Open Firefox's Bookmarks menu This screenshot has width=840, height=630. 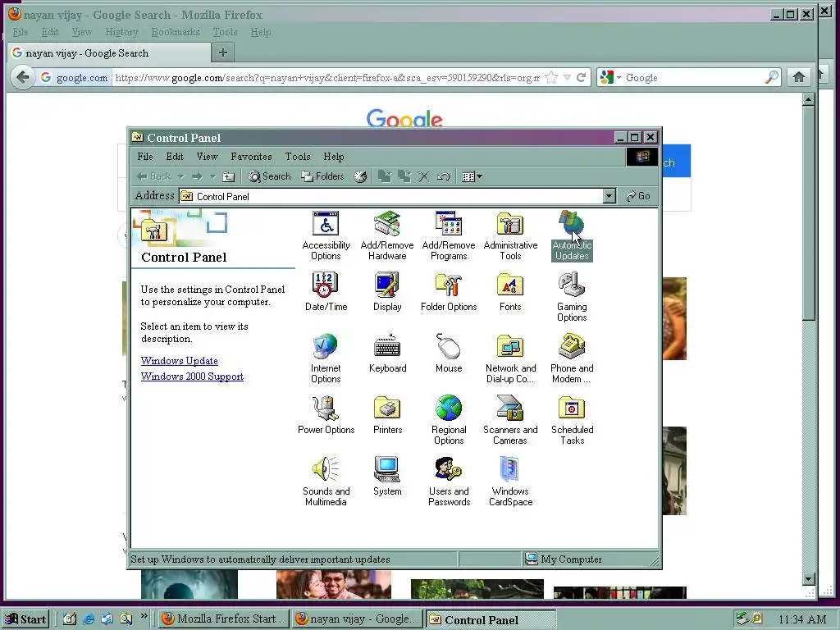tap(176, 32)
